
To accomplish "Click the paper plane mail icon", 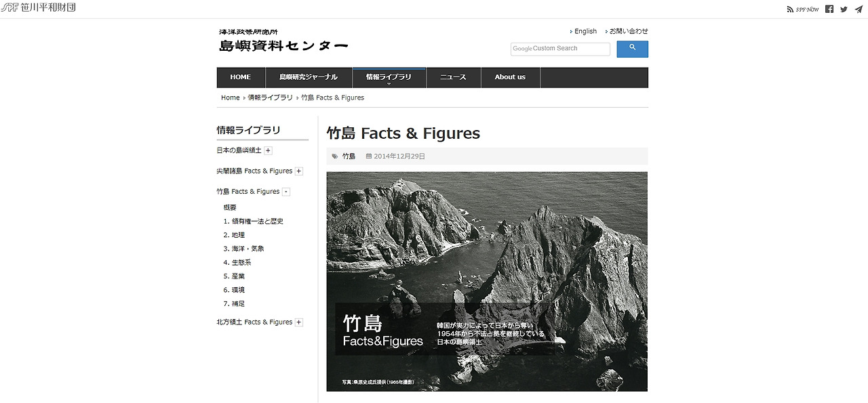I will (859, 9).
